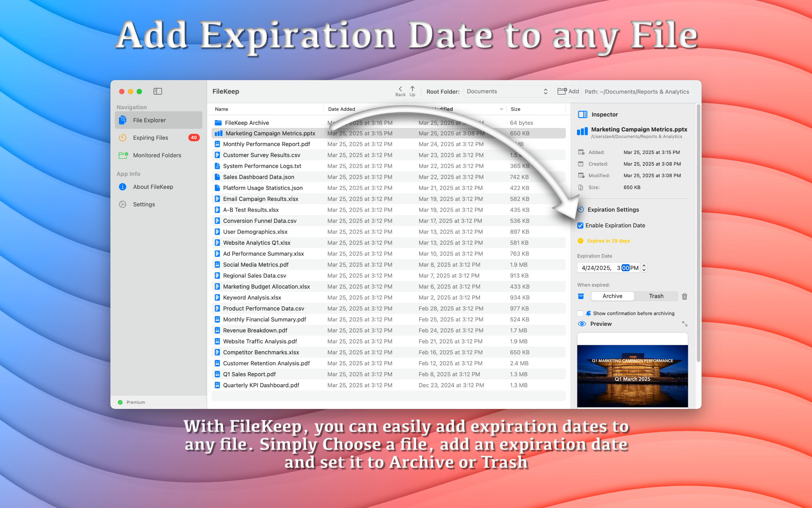Check Show confirmation before archiving
812x508 pixels.
click(x=580, y=313)
